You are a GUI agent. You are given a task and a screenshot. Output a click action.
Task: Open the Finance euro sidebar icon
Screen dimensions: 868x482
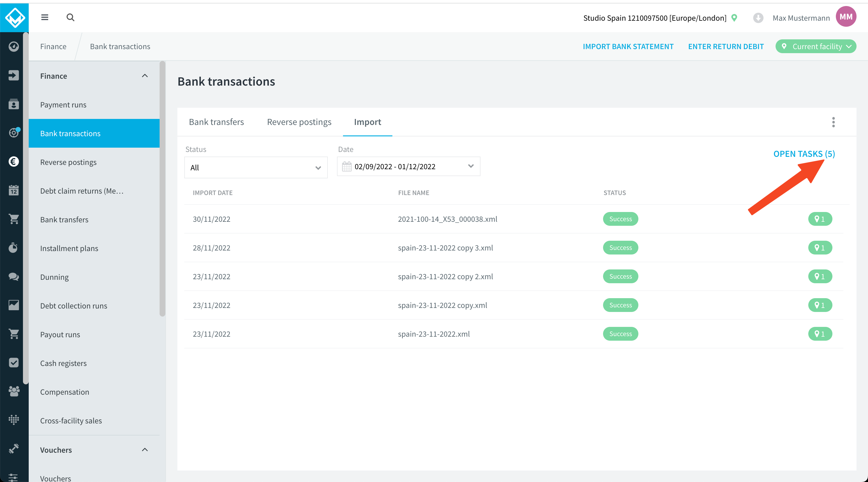pos(14,161)
